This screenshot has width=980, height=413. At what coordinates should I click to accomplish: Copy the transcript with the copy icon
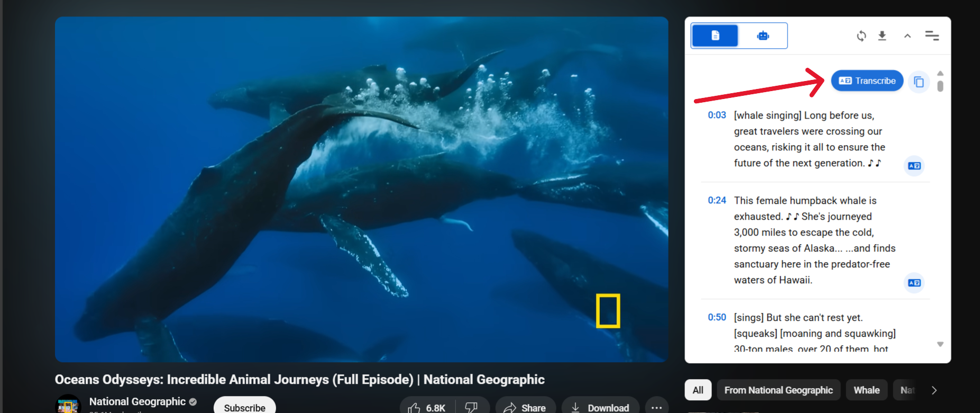click(919, 82)
